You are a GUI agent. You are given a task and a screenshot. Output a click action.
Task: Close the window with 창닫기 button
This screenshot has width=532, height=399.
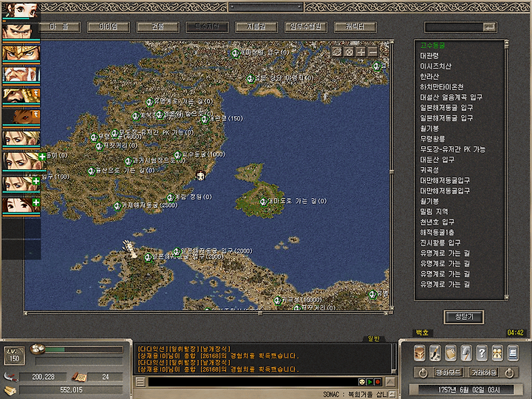click(x=464, y=317)
